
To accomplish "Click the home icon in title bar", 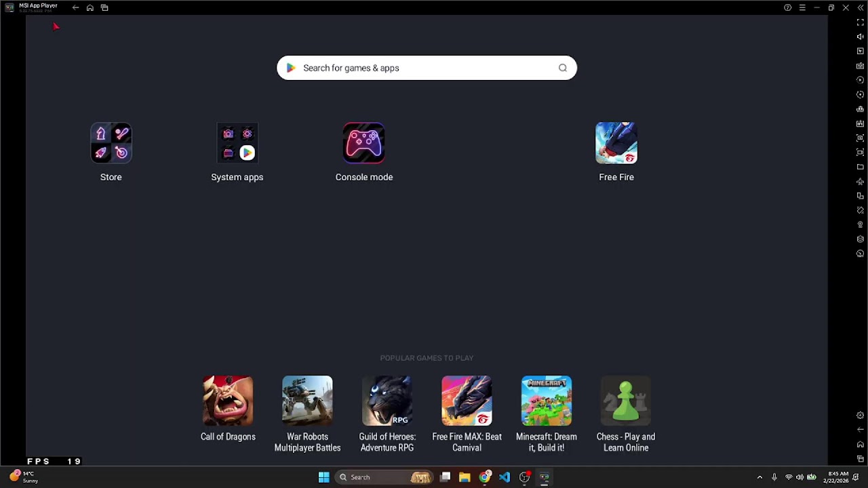I will pyautogui.click(x=90, y=7).
